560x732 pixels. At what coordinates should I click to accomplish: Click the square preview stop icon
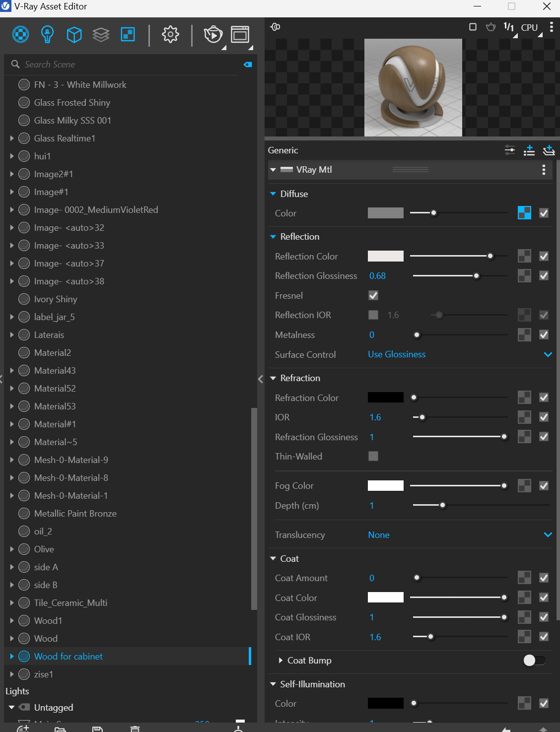point(473,27)
